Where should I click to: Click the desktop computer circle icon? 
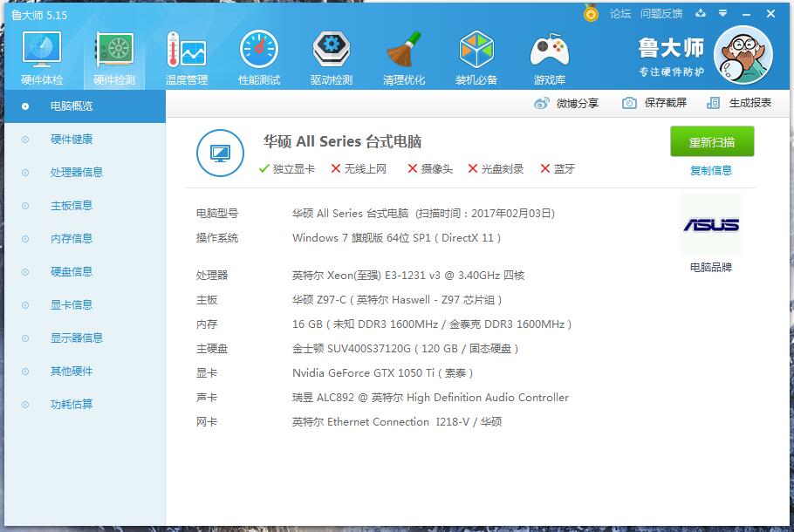tap(220, 153)
